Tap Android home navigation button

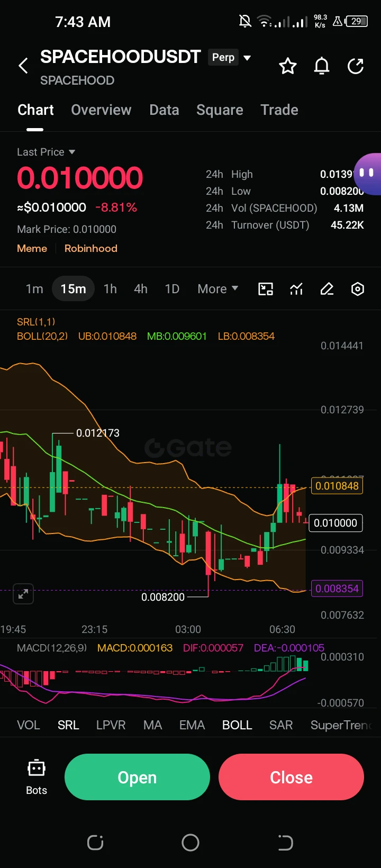[x=190, y=843]
